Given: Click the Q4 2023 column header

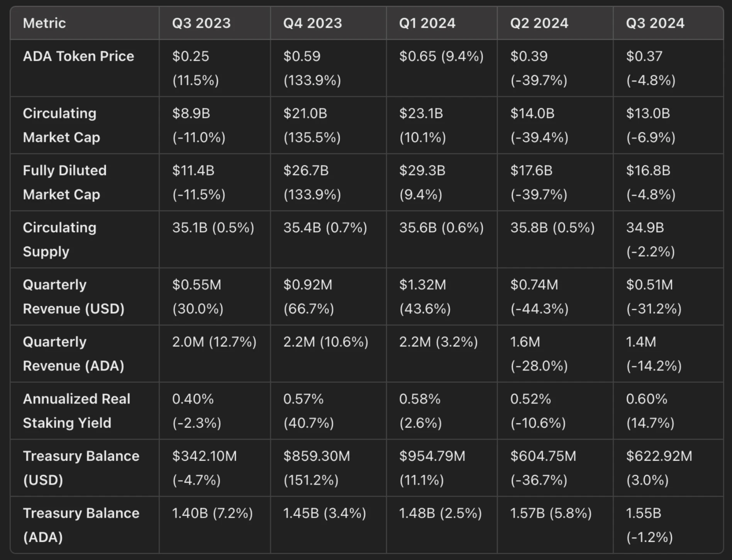Looking at the screenshot, I should 312,23.
